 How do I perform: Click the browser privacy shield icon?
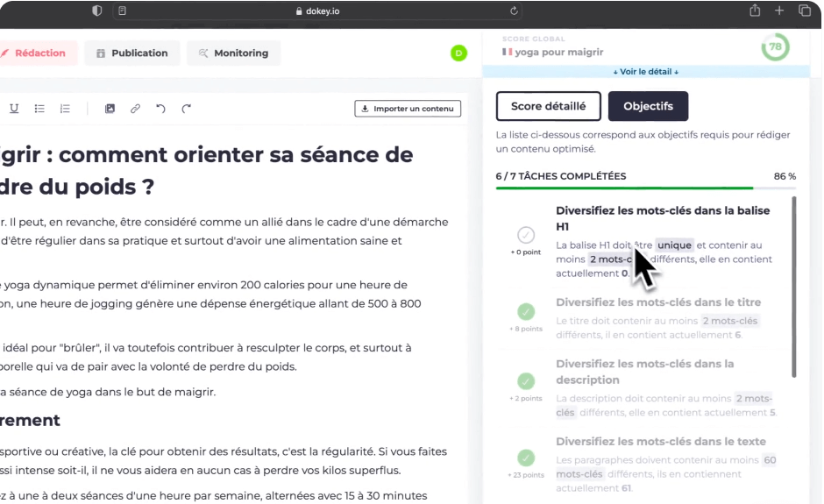96,11
